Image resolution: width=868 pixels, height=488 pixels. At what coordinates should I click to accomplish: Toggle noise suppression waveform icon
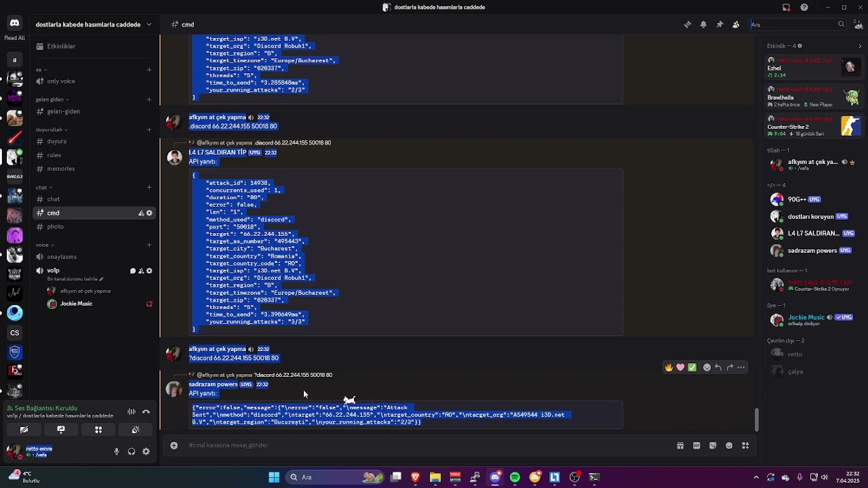pos(132,411)
